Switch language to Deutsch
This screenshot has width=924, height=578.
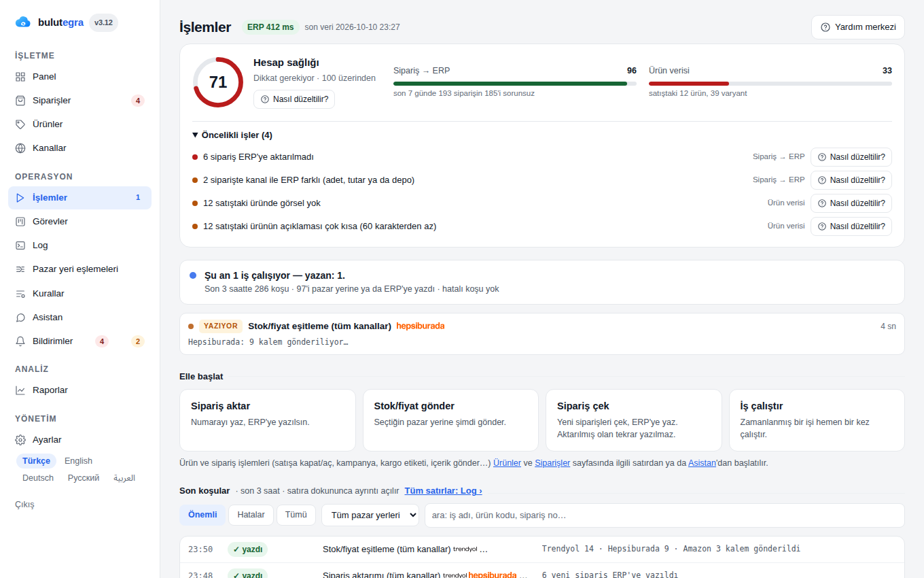coord(38,478)
